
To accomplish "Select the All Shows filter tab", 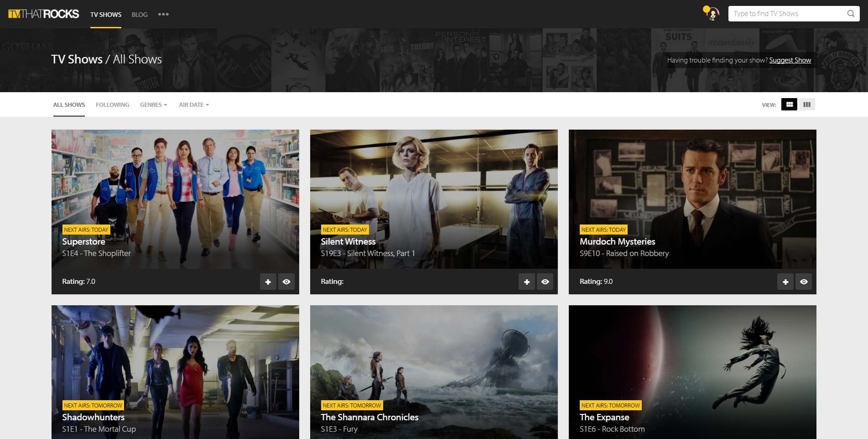I will point(69,105).
